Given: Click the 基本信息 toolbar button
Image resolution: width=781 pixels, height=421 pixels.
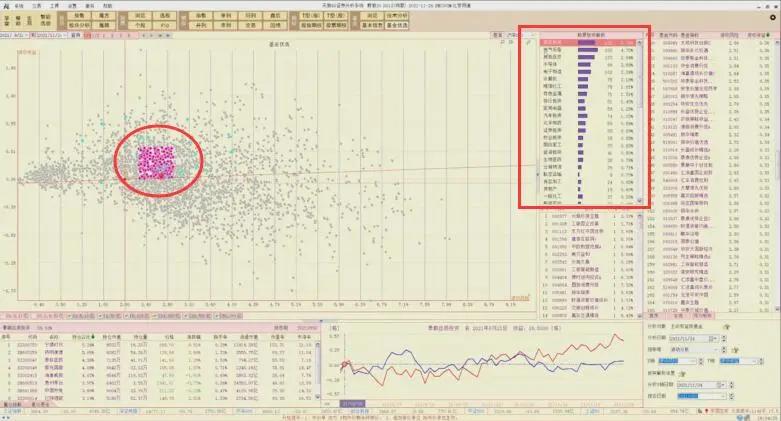Looking at the screenshot, I should pos(372,25).
